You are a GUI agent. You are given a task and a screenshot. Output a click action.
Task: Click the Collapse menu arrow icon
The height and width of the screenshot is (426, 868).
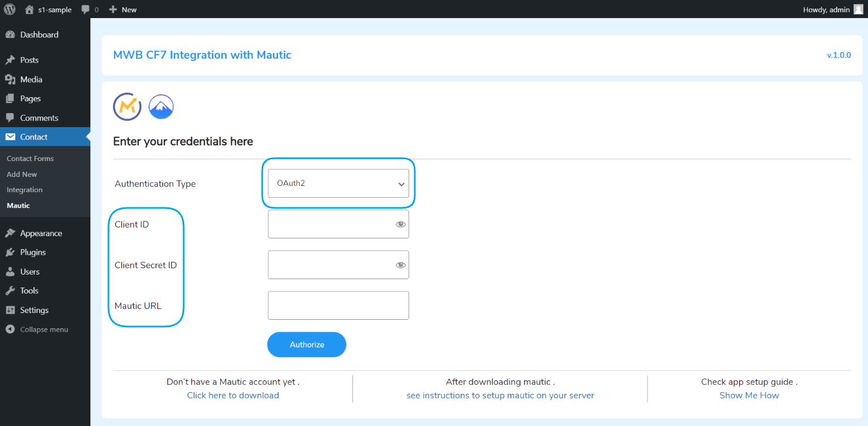[10, 329]
